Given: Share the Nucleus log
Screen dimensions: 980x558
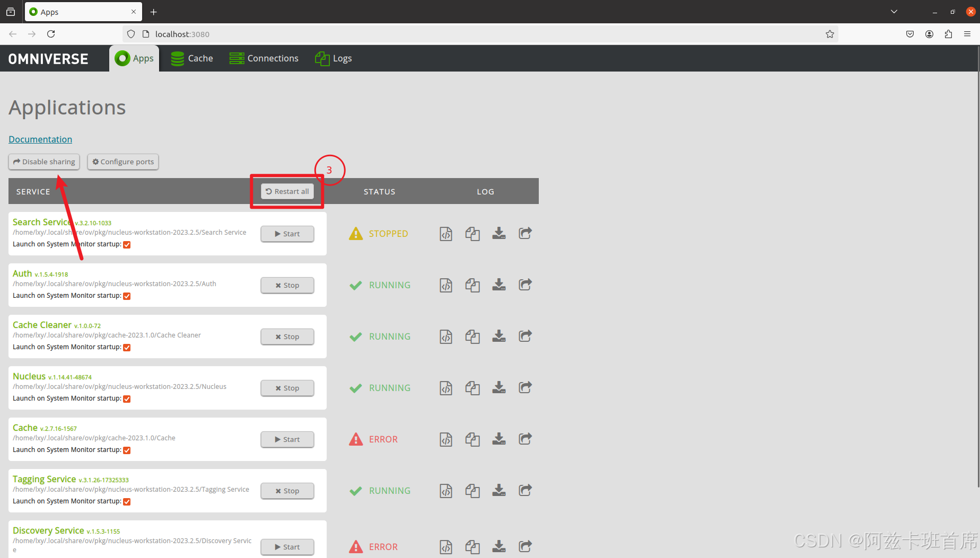Looking at the screenshot, I should (x=525, y=387).
